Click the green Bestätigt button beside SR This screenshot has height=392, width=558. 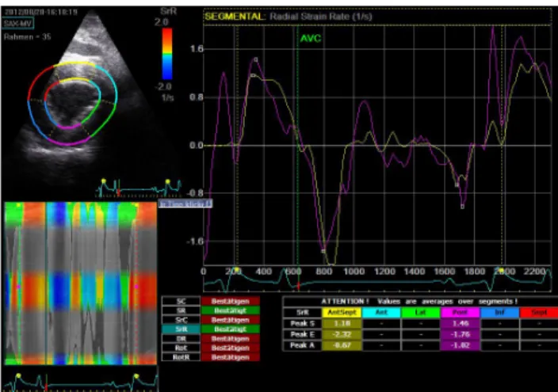tap(230, 310)
